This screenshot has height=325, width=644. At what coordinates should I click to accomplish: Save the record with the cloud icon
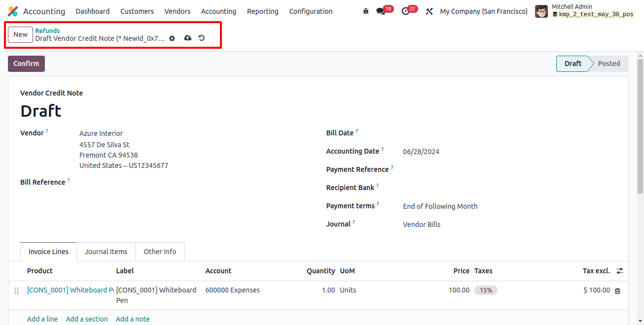click(187, 38)
